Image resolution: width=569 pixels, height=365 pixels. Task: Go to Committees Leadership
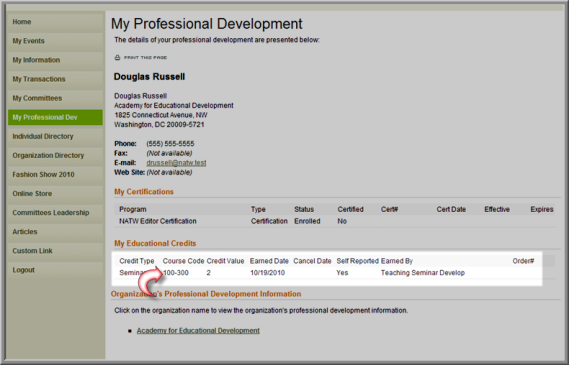[55, 213]
